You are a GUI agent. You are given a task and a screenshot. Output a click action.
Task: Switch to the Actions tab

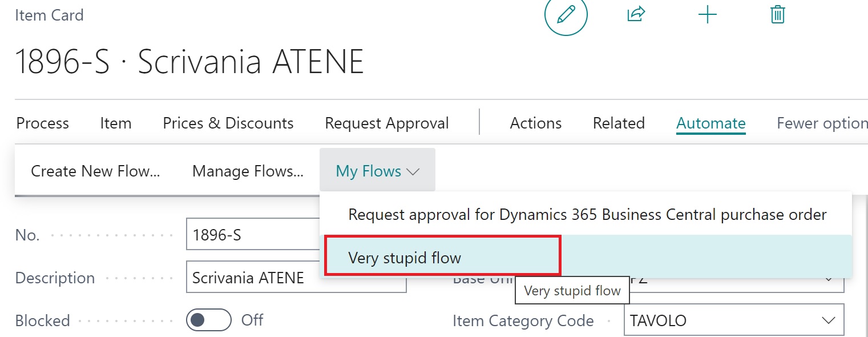tap(535, 123)
